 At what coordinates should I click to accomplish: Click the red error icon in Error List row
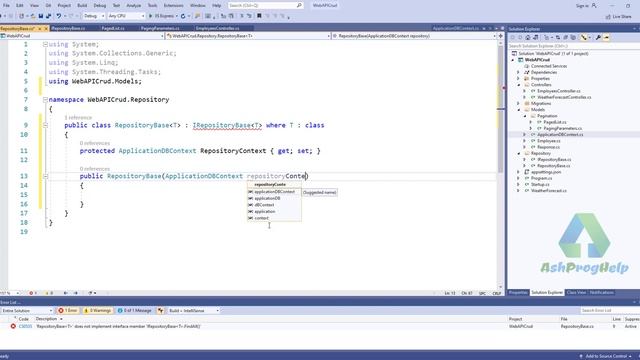tap(13, 326)
